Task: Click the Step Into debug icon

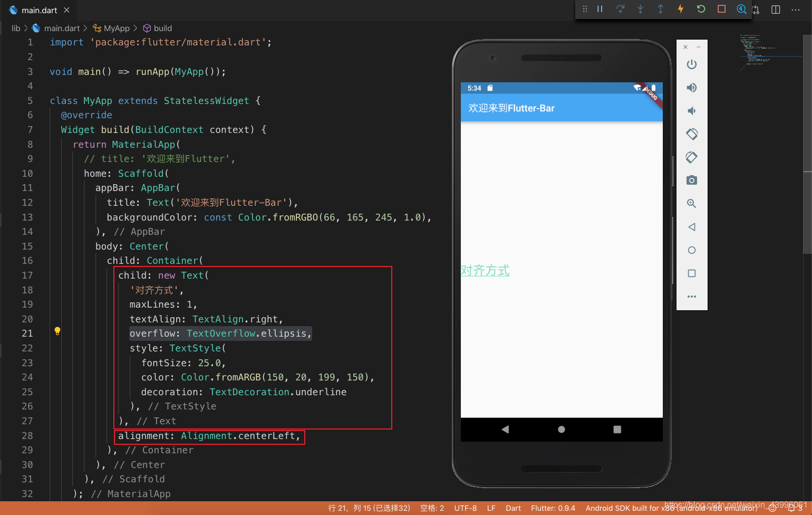Action: [x=640, y=9]
